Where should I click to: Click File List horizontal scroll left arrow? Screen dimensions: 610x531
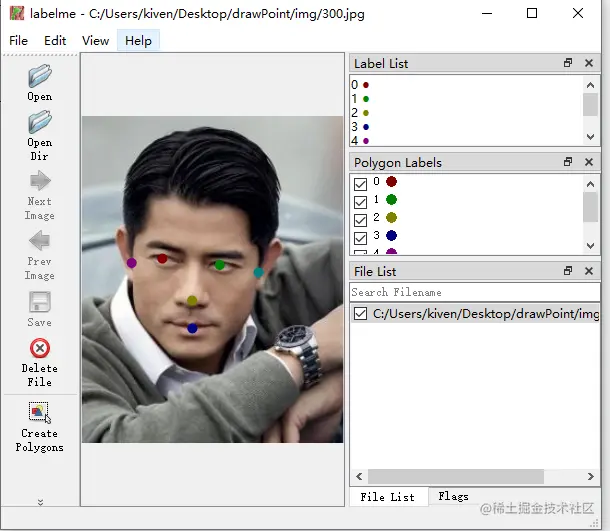(359, 477)
